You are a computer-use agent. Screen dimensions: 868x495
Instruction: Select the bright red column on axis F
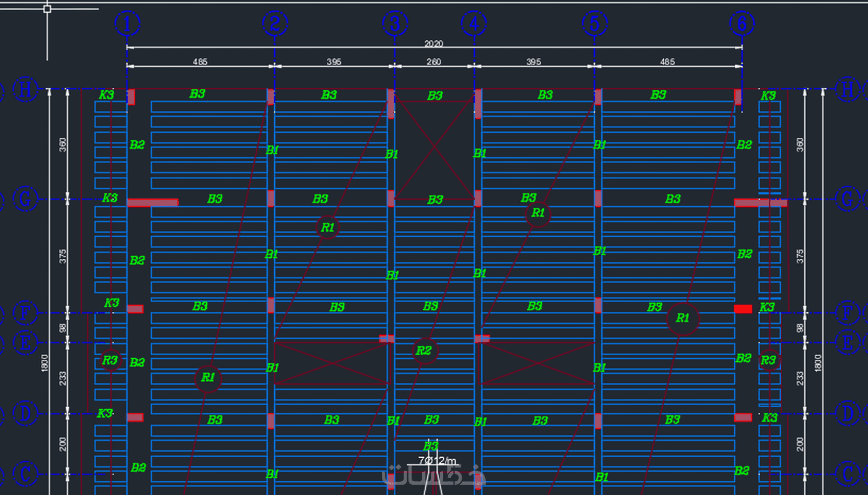[743, 309]
